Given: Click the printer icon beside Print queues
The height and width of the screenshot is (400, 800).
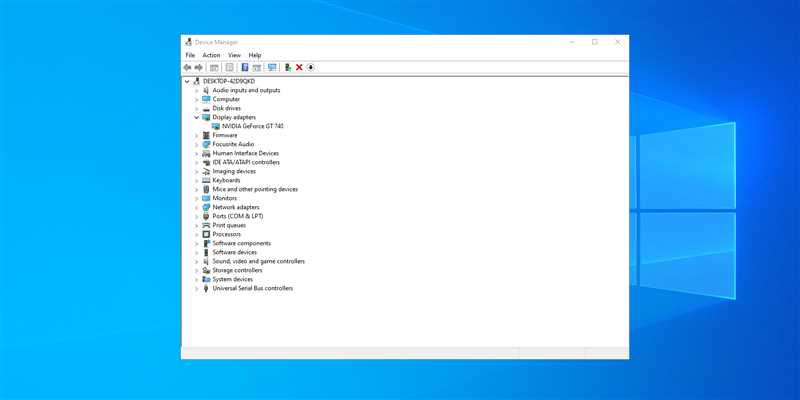Looking at the screenshot, I should pos(206,225).
